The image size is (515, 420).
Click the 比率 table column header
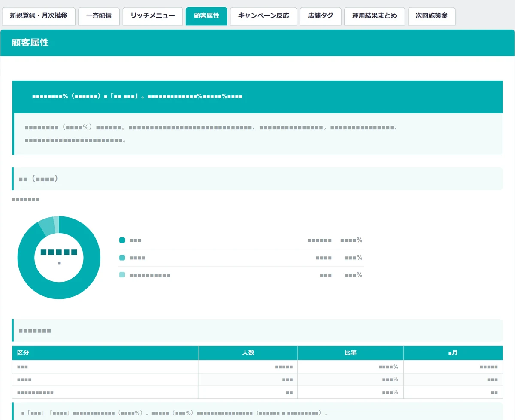click(351, 353)
